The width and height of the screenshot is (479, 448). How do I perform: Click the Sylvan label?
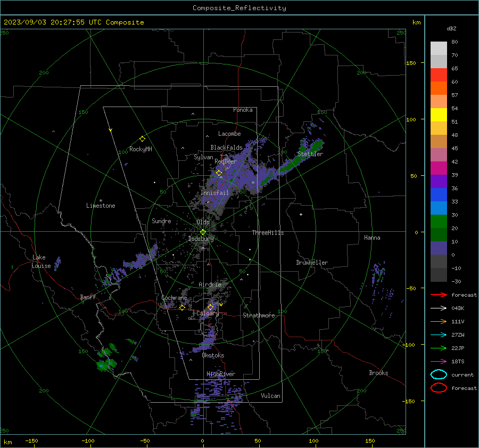[x=203, y=157]
